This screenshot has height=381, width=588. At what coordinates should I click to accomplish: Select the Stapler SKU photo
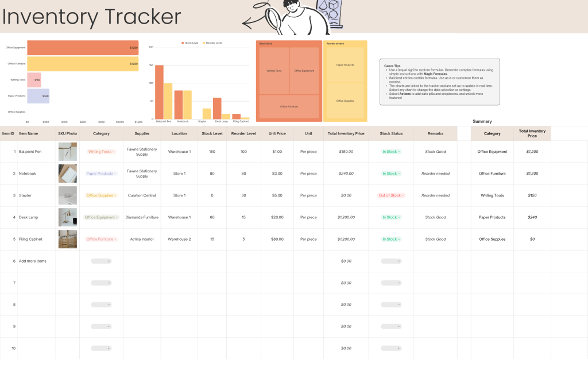[68, 195]
